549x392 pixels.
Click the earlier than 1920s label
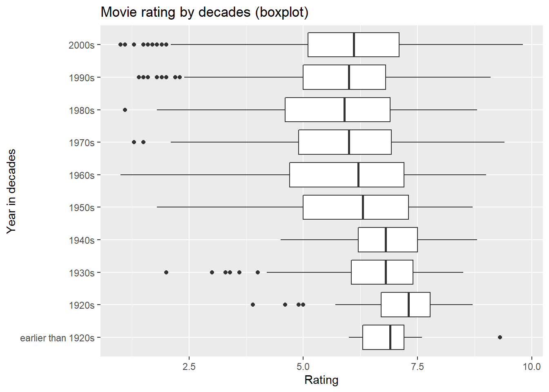click(57, 338)
